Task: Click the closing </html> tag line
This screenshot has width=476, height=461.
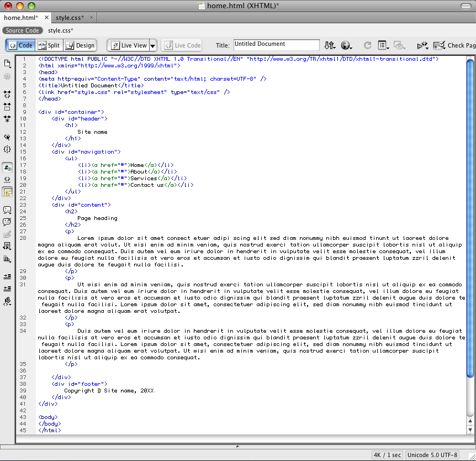Action: point(50,430)
